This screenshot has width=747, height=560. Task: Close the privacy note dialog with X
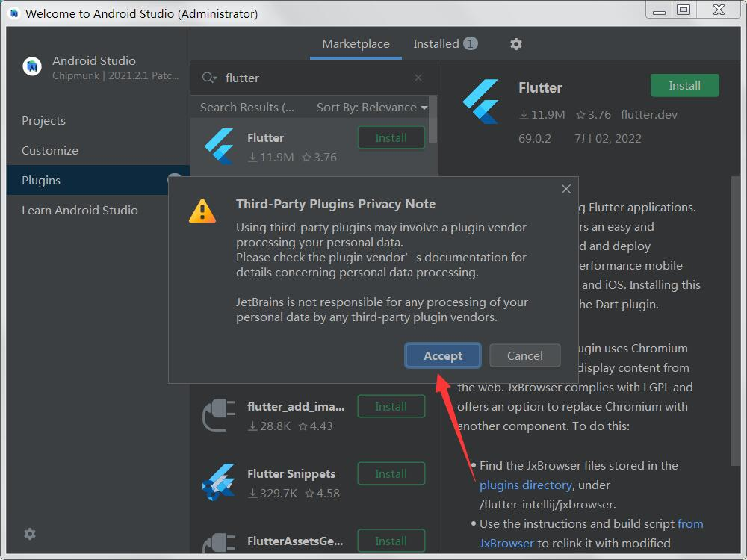566,189
